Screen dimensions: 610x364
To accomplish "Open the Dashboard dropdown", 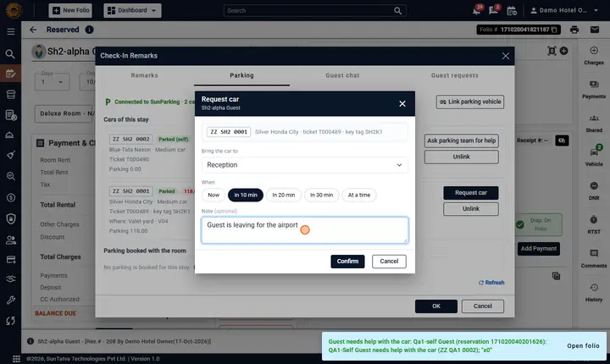I will [x=132, y=10].
